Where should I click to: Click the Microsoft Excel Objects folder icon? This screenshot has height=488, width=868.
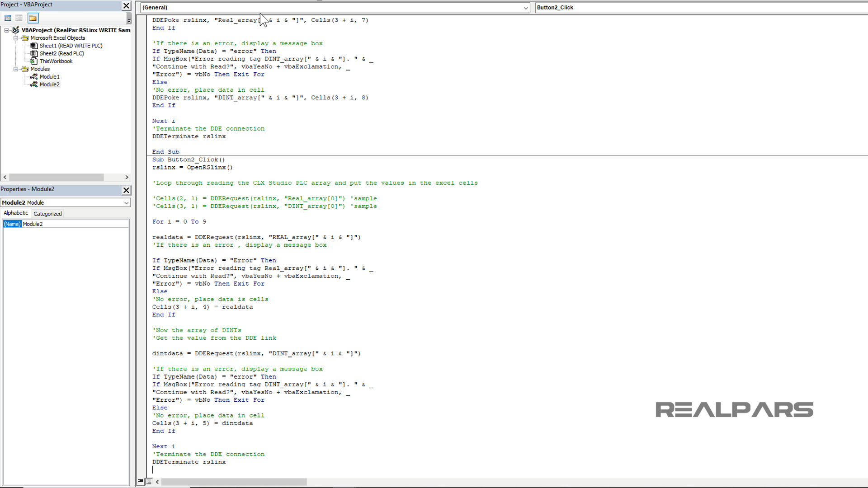pos(25,38)
